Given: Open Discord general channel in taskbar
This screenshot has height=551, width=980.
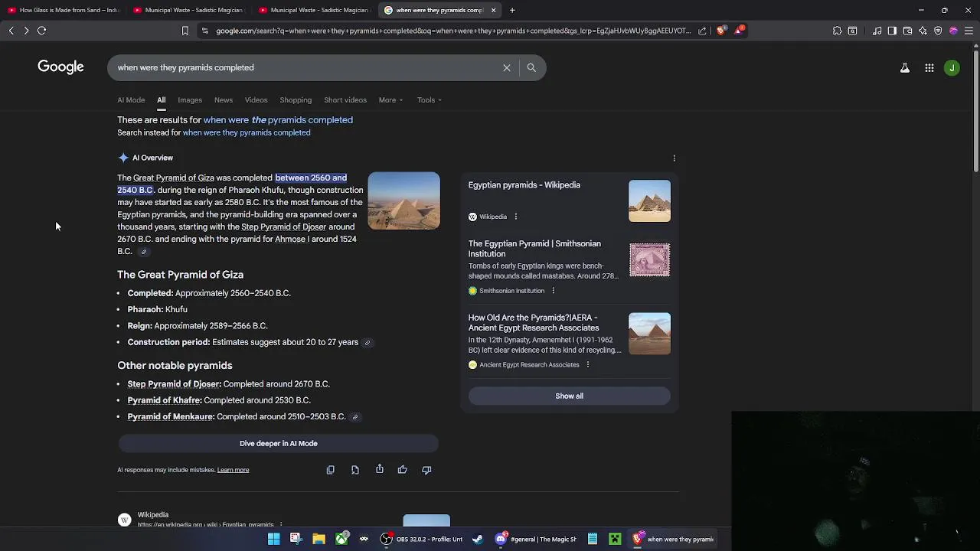Looking at the screenshot, I should (536, 539).
